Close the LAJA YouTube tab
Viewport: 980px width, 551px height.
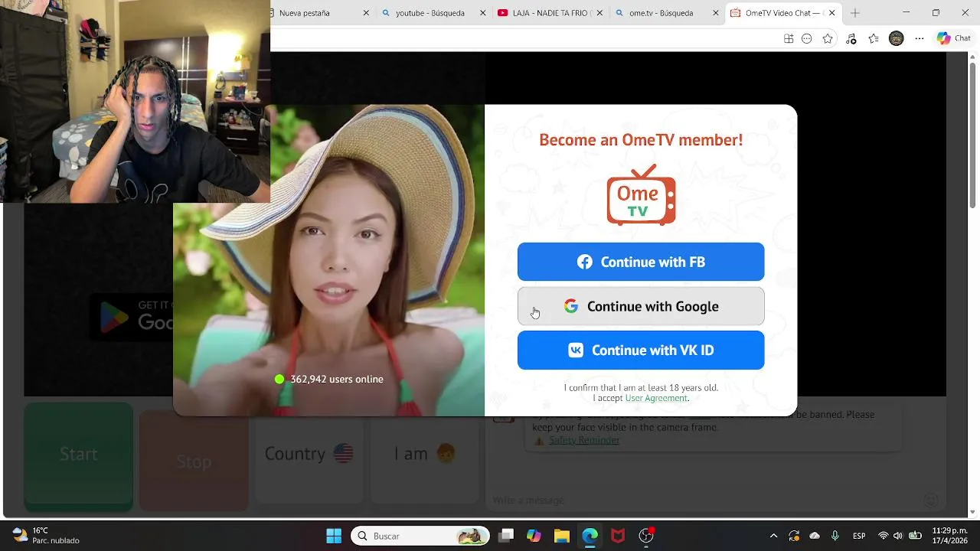tap(599, 13)
